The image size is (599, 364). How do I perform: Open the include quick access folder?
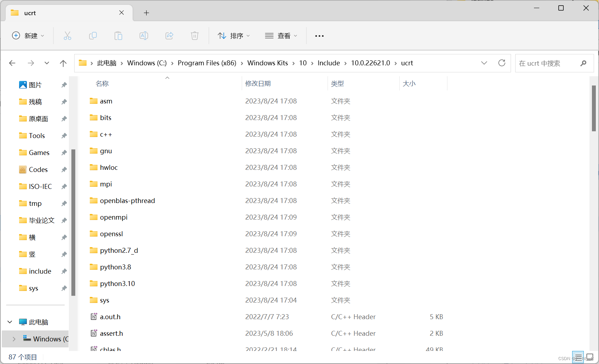[x=40, y=271]
